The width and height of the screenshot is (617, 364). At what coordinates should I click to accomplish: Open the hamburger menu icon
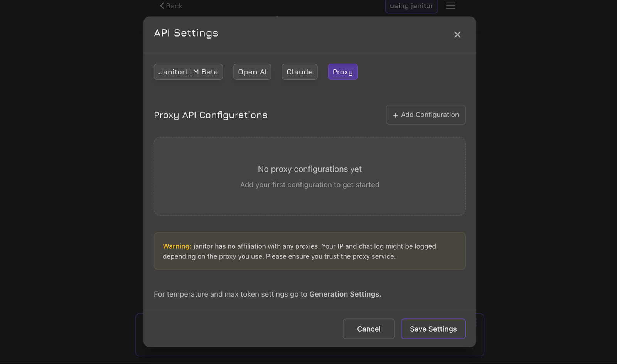coord(451,6)
